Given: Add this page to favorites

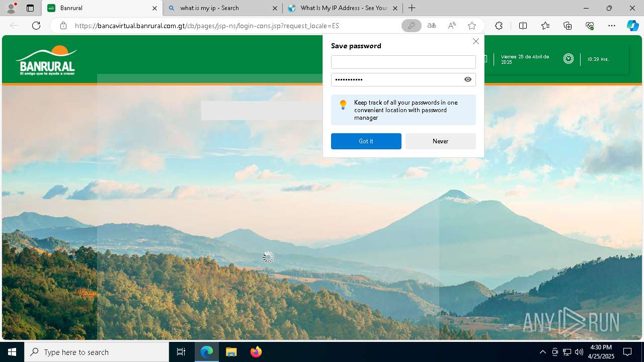Looking at the screenshot, I should coord(472,26).
